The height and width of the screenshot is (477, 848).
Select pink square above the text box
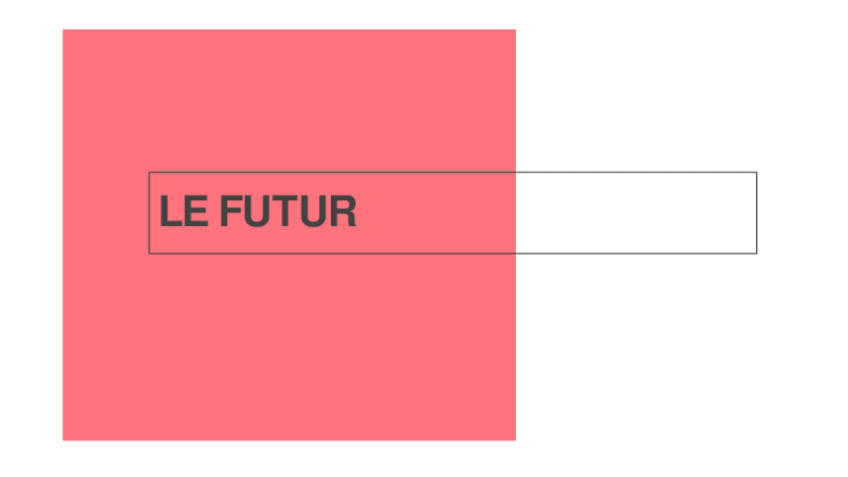288,100
